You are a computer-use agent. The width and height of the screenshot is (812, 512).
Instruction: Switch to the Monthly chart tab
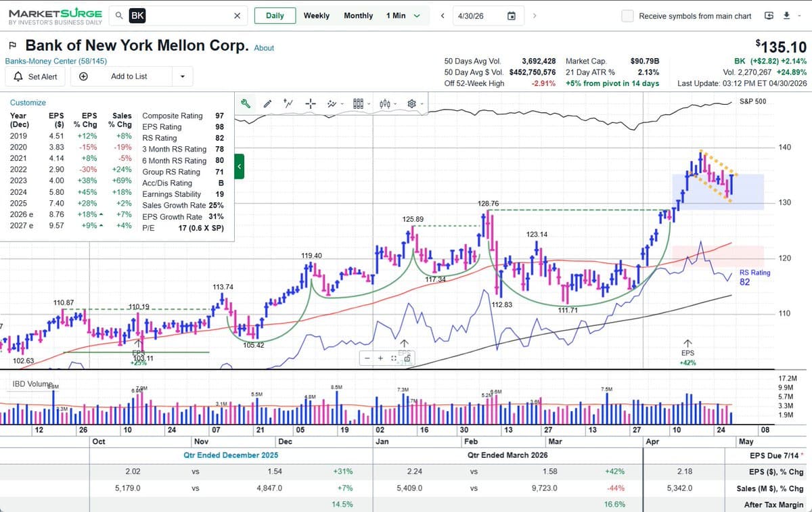(x=358, y=16)
